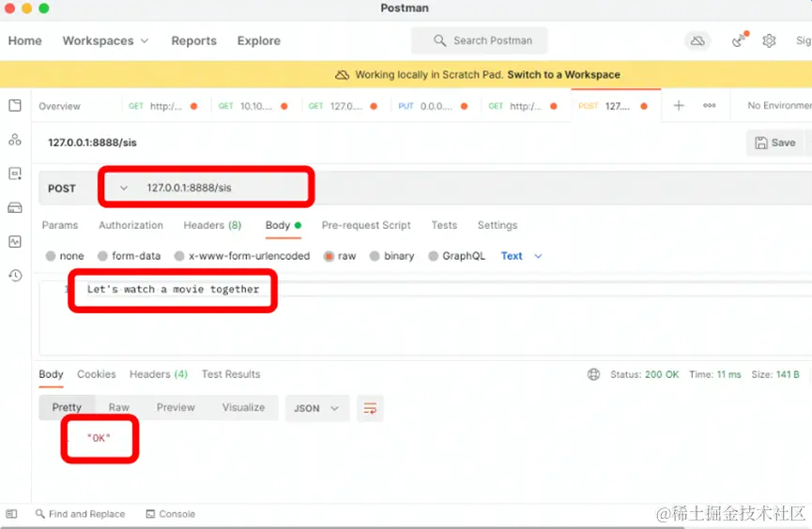Image resolution: width=812 pixels, height=529 pixels.
Task: Open the request Headers (8) tab
Action: (x=212, y=225)
